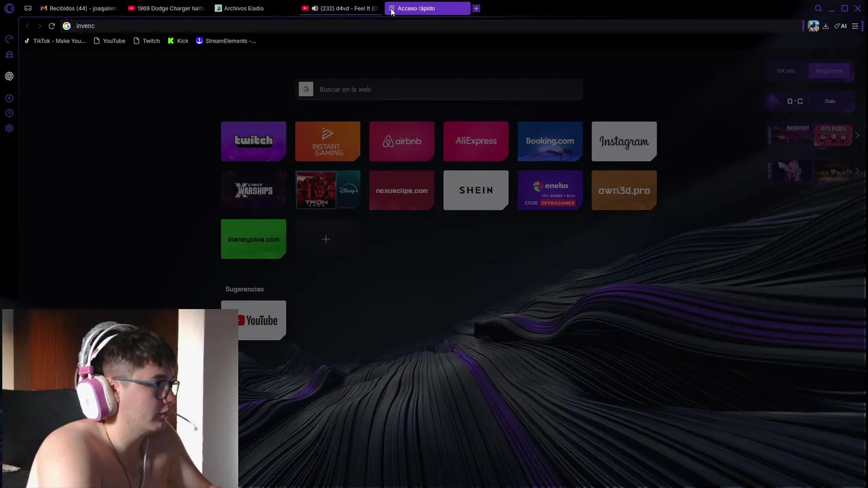Reload the current page
This screenshot has height=488, width=868.
[x=52, y=26]
